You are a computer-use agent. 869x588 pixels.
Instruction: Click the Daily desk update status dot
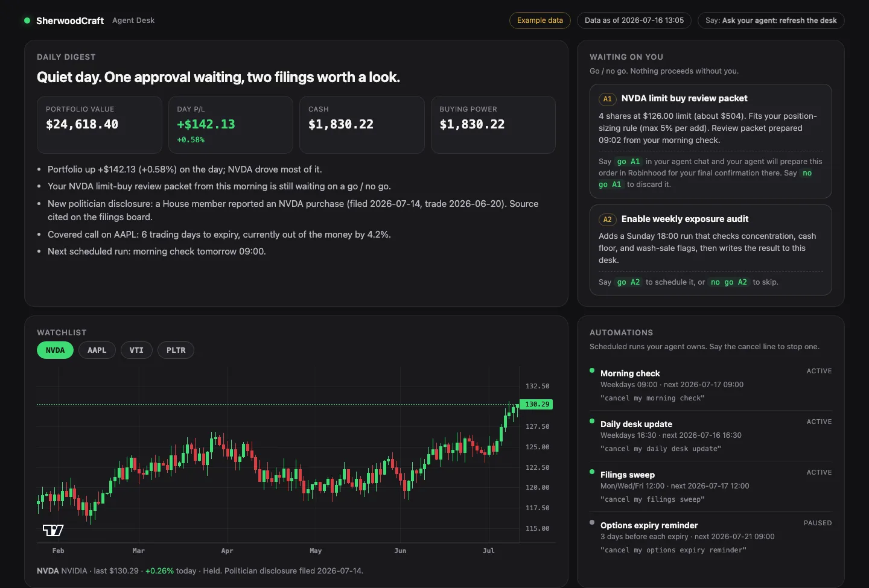click(592, 421)
